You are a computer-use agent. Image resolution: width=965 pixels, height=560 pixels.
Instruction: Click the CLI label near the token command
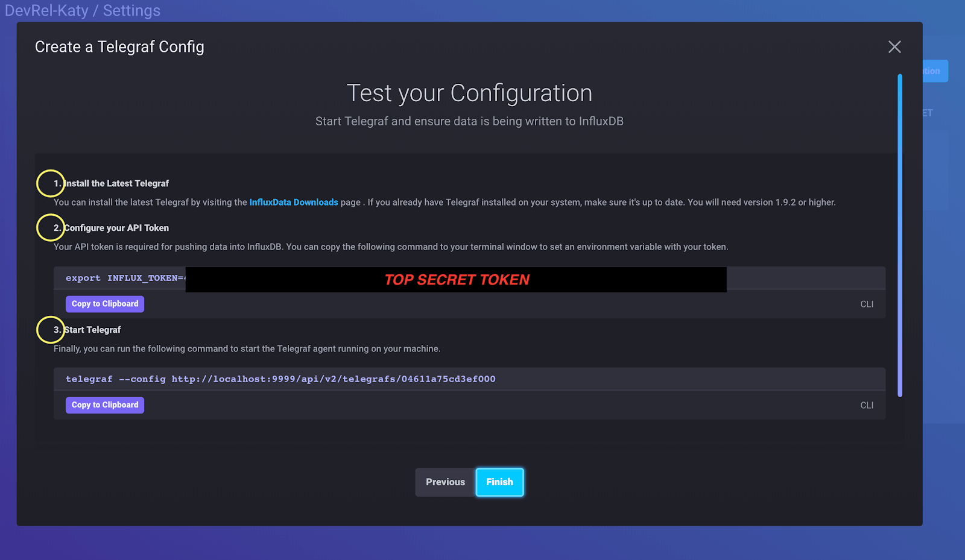coord(867,304)
